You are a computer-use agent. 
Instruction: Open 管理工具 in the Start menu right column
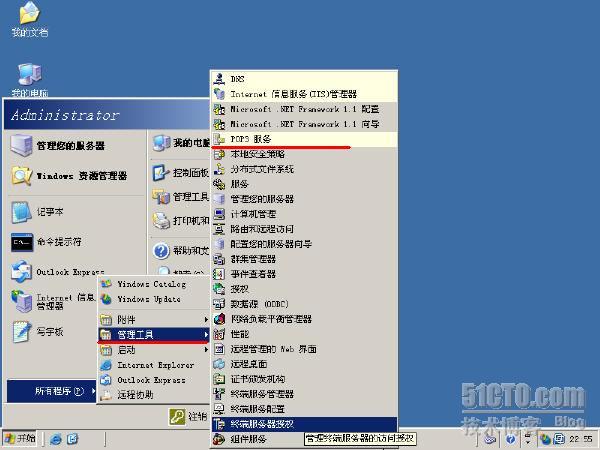(x=181, y=197)
